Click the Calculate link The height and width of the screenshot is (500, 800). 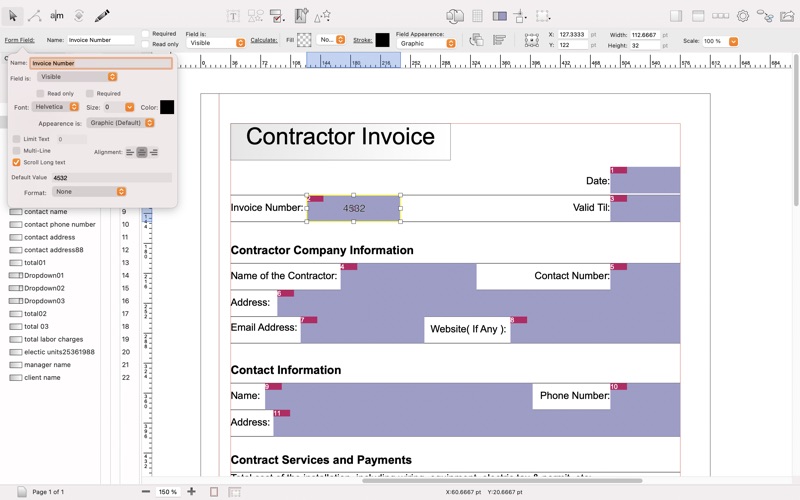[264, 40]
